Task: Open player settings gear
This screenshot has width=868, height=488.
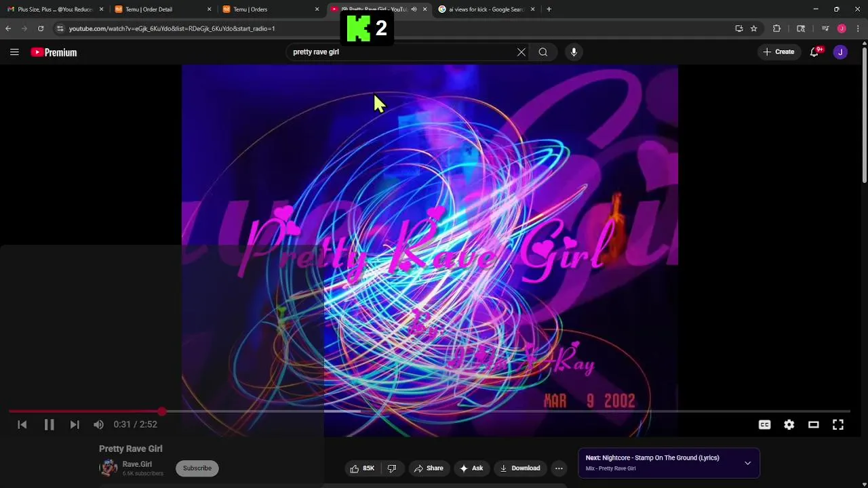Action: [789, 424]
